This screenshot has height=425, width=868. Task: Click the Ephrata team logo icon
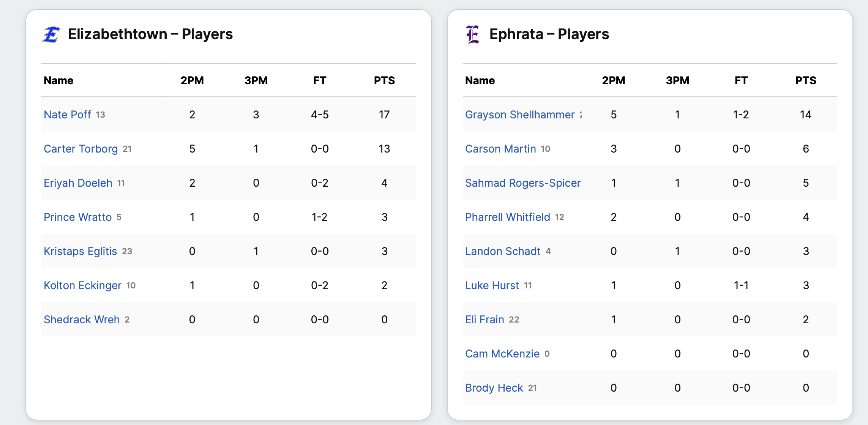click(473, 35)
